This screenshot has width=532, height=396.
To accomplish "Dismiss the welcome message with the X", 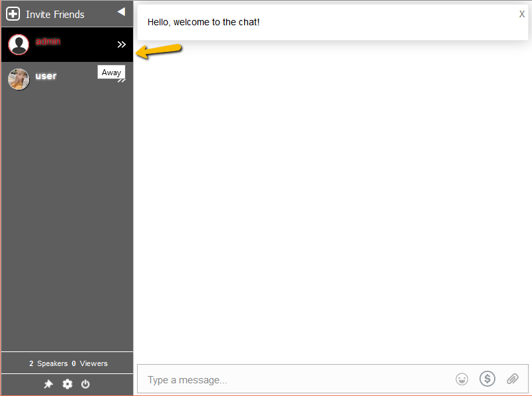I will [522, 14].
